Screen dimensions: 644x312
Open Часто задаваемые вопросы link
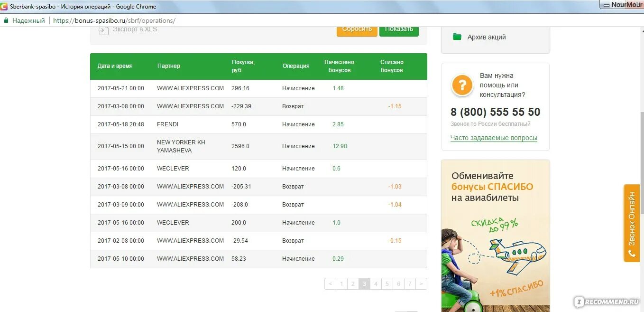tap(494, 138)
